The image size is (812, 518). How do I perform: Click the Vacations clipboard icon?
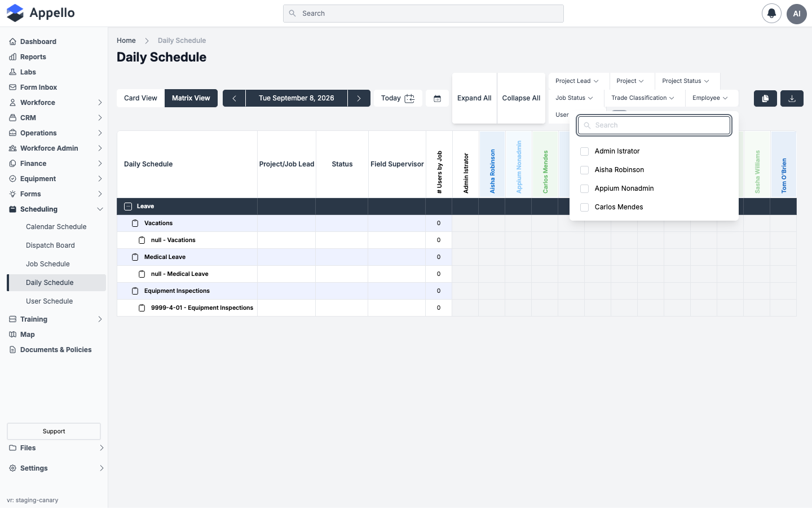[135, 223]
